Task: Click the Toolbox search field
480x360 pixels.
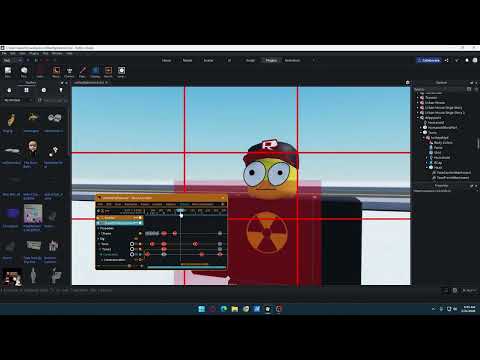Action: tap(52, 100)
